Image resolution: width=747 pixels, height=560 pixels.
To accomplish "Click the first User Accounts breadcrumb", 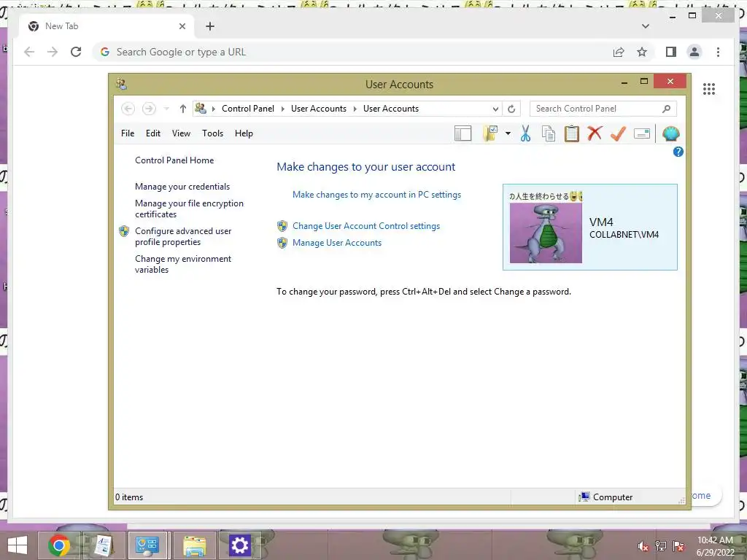I will (x=319, y=109).
